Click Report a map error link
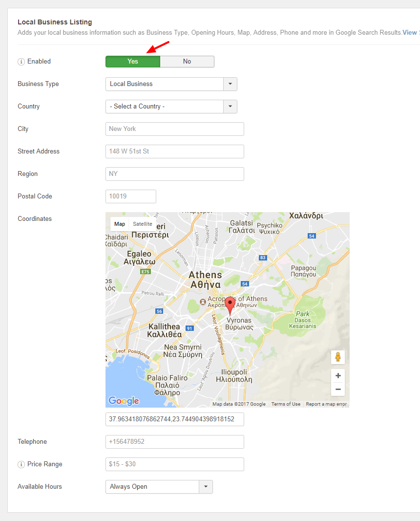 326,404
